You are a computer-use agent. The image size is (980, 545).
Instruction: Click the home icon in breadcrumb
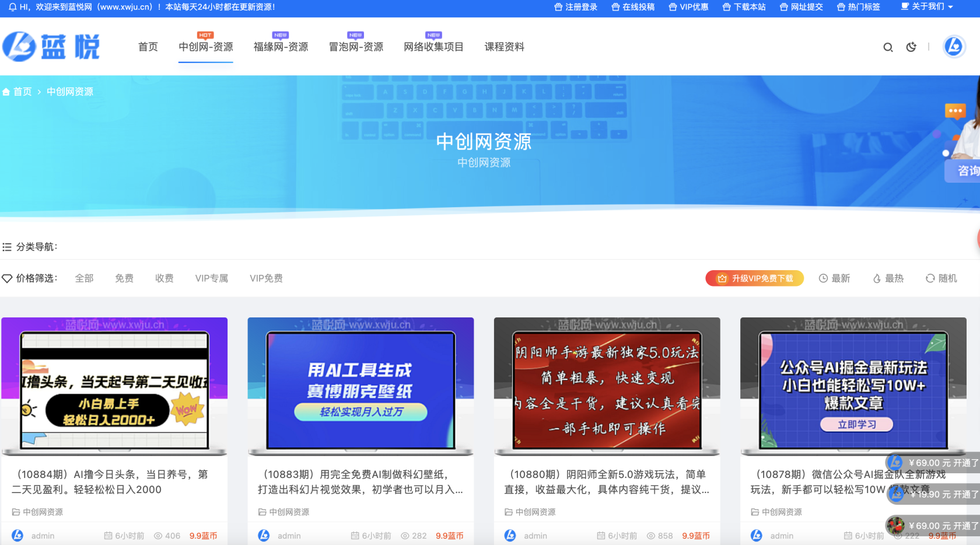tap(6, 92)
